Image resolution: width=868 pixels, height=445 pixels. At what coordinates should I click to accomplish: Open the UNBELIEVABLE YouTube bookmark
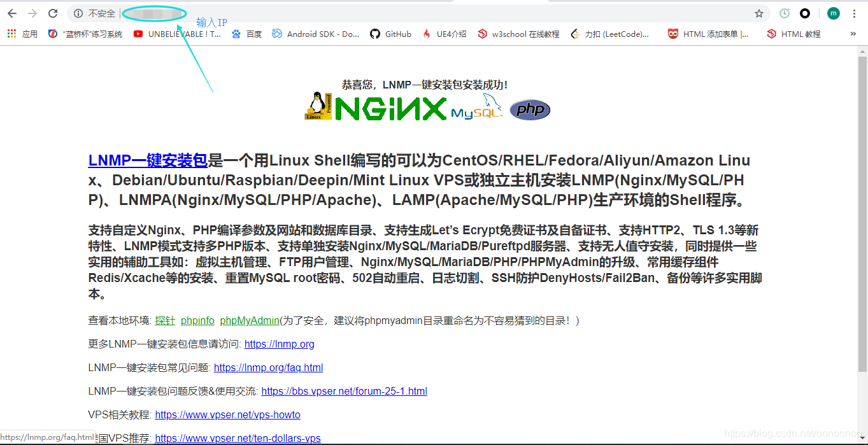pyautogui.click(x=177, y=34)
